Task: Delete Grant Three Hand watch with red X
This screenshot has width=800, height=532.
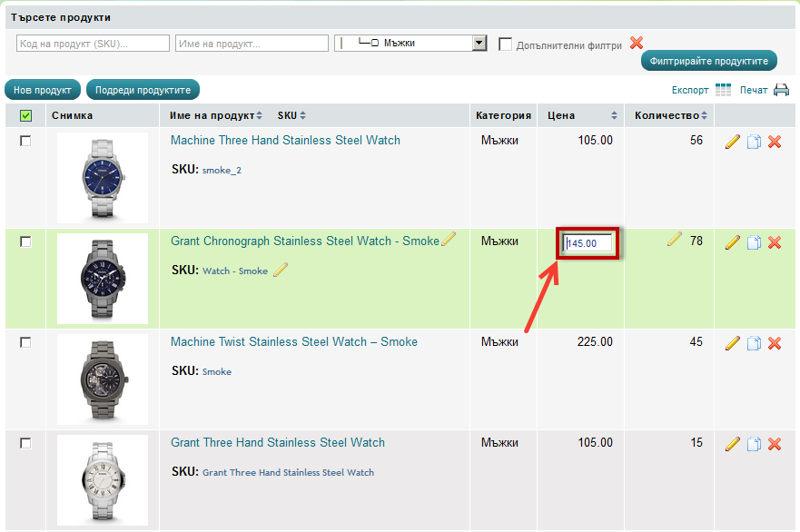Action: pyautogui.click(x=775, y=444)
